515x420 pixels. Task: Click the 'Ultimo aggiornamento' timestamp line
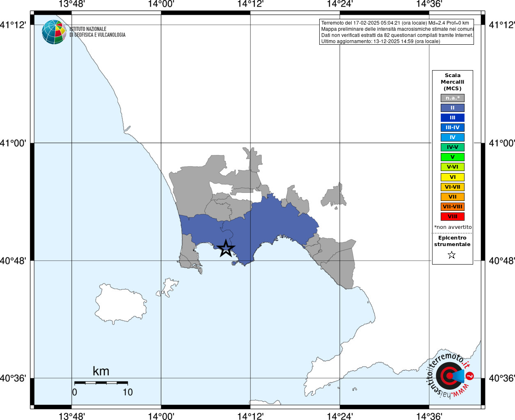click(380, 41)
